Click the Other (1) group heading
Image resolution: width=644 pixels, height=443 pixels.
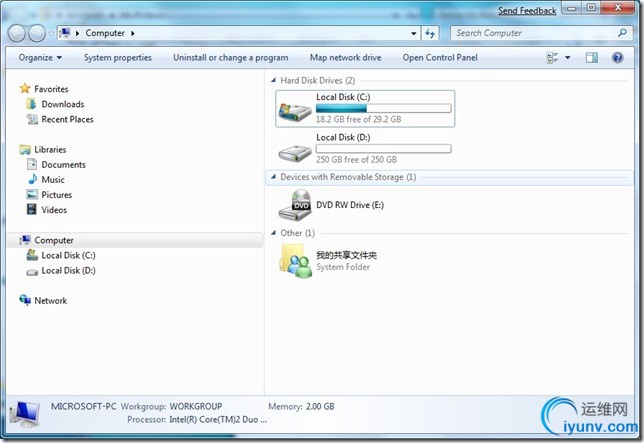tap(297, 233)
